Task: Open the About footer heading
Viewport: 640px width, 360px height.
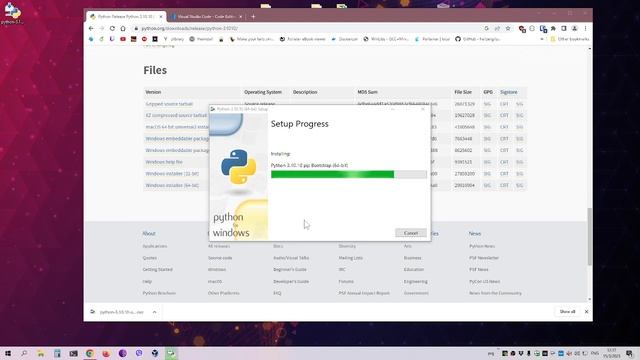Action: tap(149, 233)
